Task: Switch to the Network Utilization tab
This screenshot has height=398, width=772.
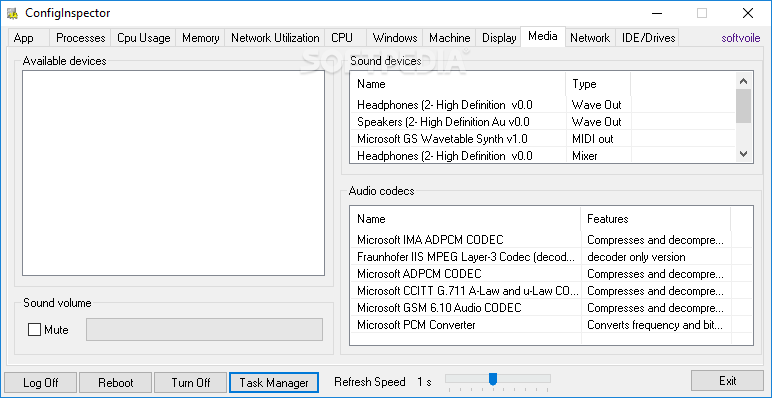Action: click(275, 38)
